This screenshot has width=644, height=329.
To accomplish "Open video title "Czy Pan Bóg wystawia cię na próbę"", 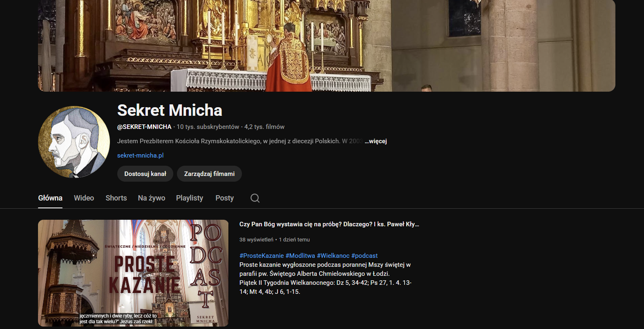I will pyautogui.click(x=329, y=224).
